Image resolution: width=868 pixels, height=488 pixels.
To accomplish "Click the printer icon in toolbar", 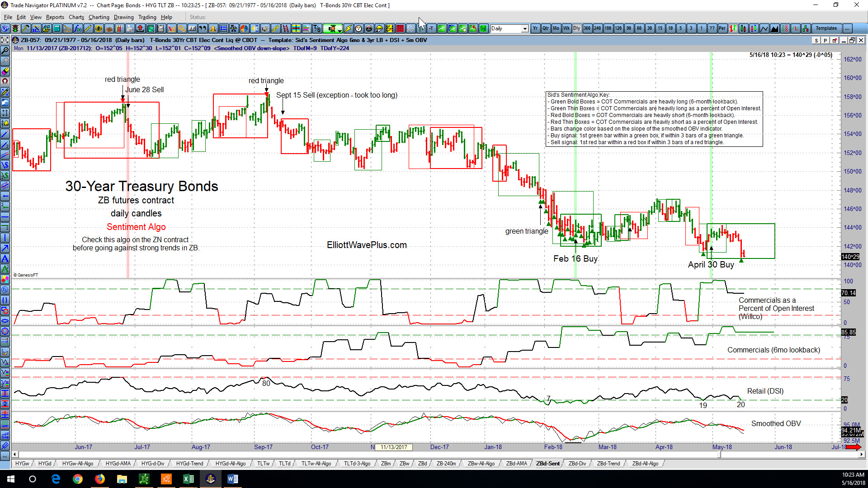I will (x=129, y=28).
